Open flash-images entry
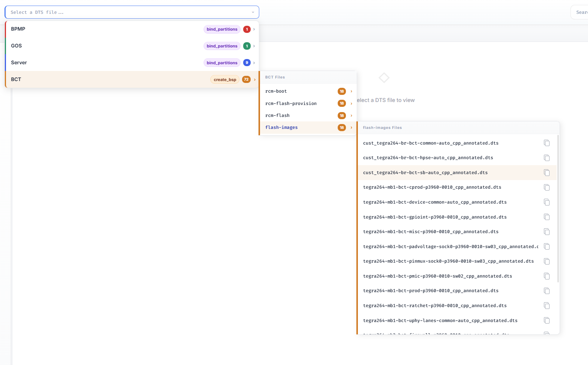Image resolution: width=588 pixels, height=365 pixels. 308,127
